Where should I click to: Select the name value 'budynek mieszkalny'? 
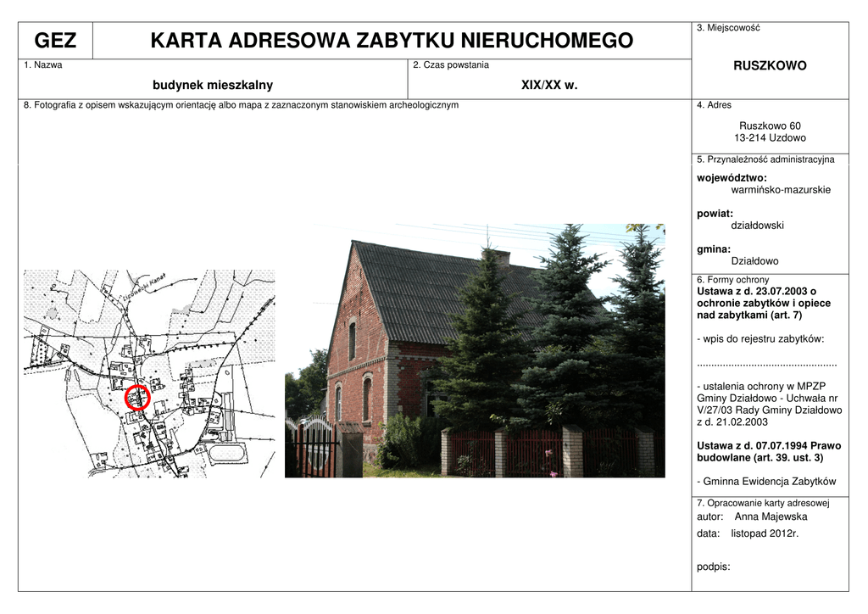tap(213, 85)
